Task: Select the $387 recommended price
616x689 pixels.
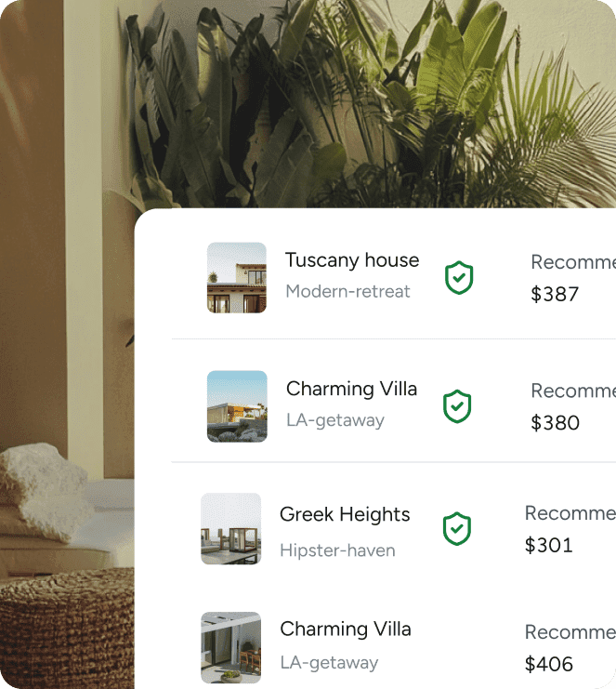Action: 555,294
